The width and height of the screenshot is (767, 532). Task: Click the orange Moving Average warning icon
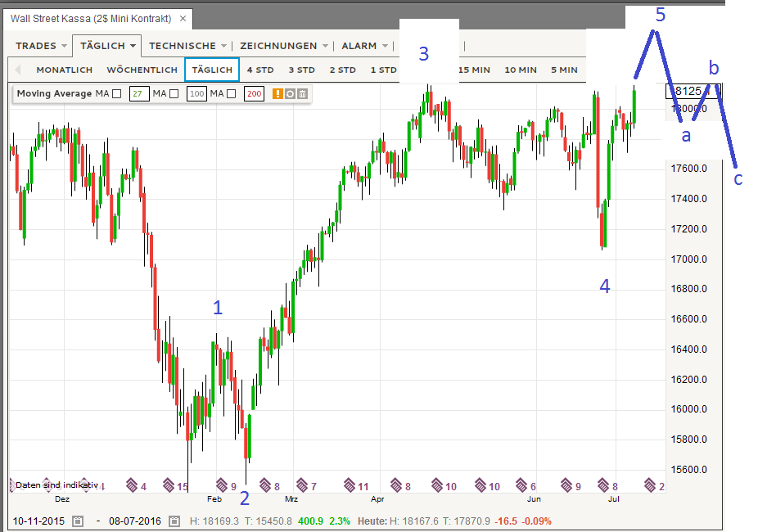click(x=277, y=94)
